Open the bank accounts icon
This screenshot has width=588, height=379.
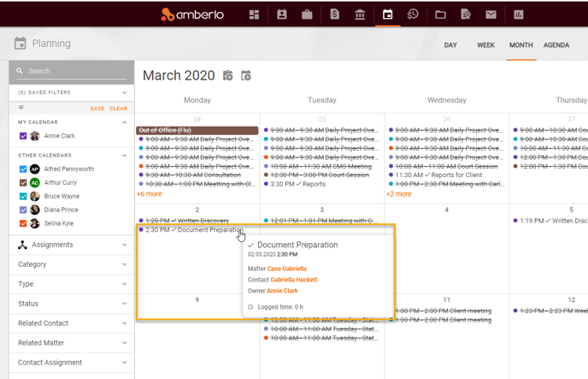pyautogui.click(x=360, y=15)
